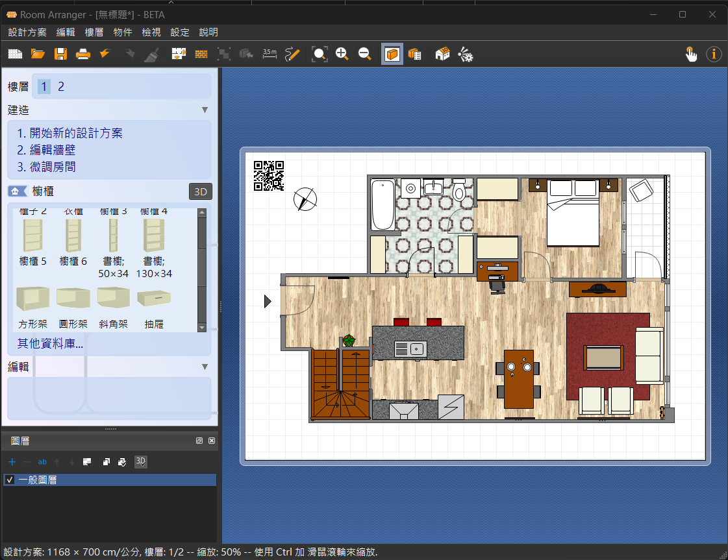Select the brick wall tool icon
This screenshot has height=560, width=728.
point(201,55)
